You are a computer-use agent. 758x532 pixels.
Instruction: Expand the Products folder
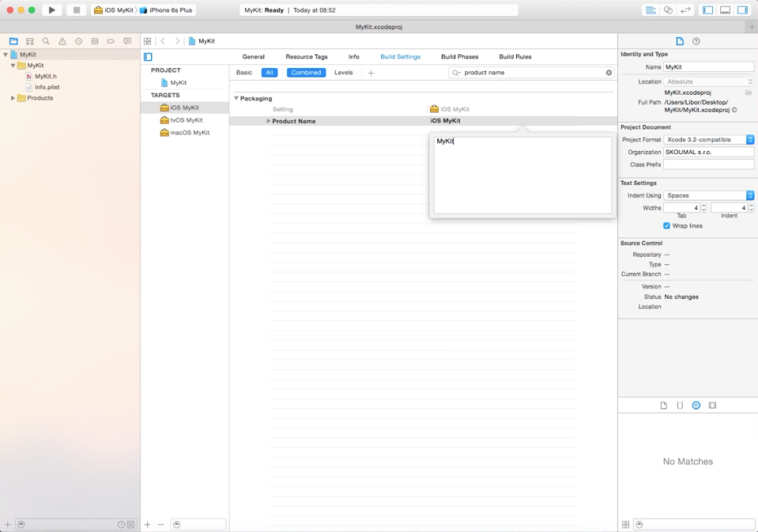click(13, 98)
